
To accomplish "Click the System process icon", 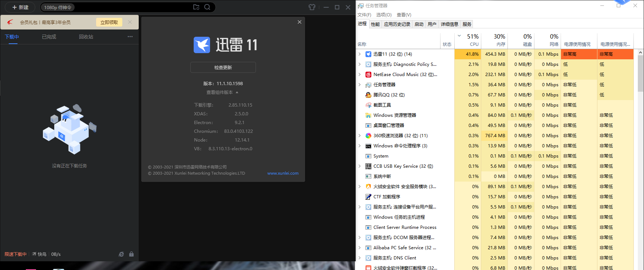I will click(x=368, y=156).
